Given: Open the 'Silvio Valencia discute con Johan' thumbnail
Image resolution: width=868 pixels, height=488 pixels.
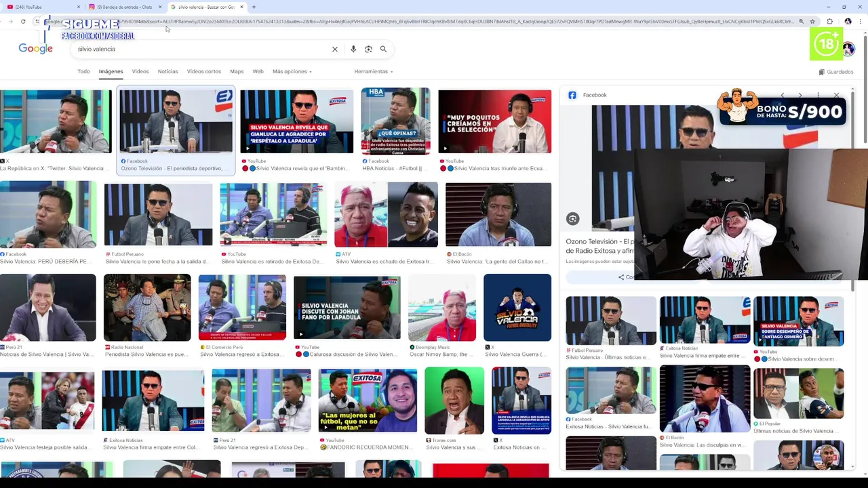Looking at the screenshot, I should coord(347,307).
